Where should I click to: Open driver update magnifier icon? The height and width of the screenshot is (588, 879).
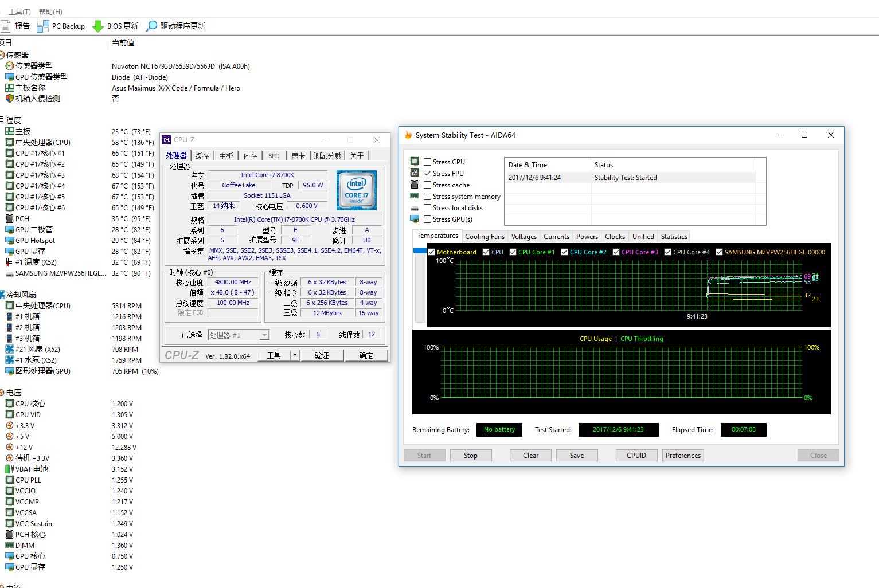[x=151, y=26]
